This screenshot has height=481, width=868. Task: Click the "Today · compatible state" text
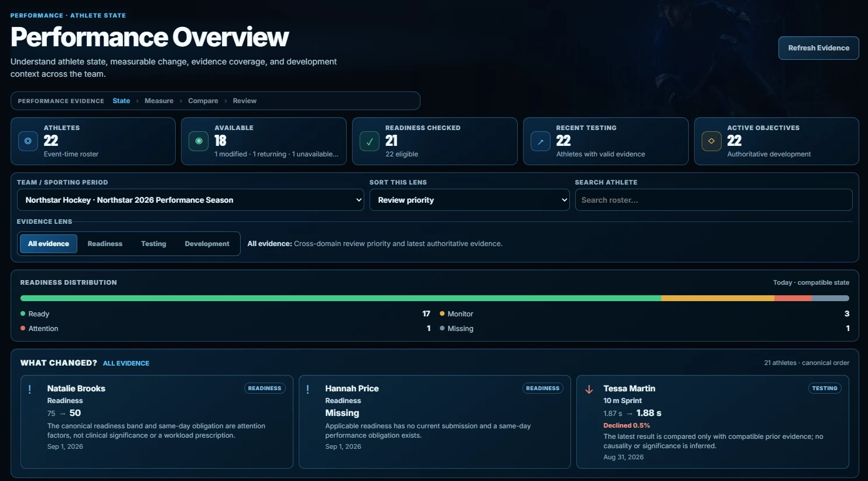pyautogui.click(x=811, y=282)
